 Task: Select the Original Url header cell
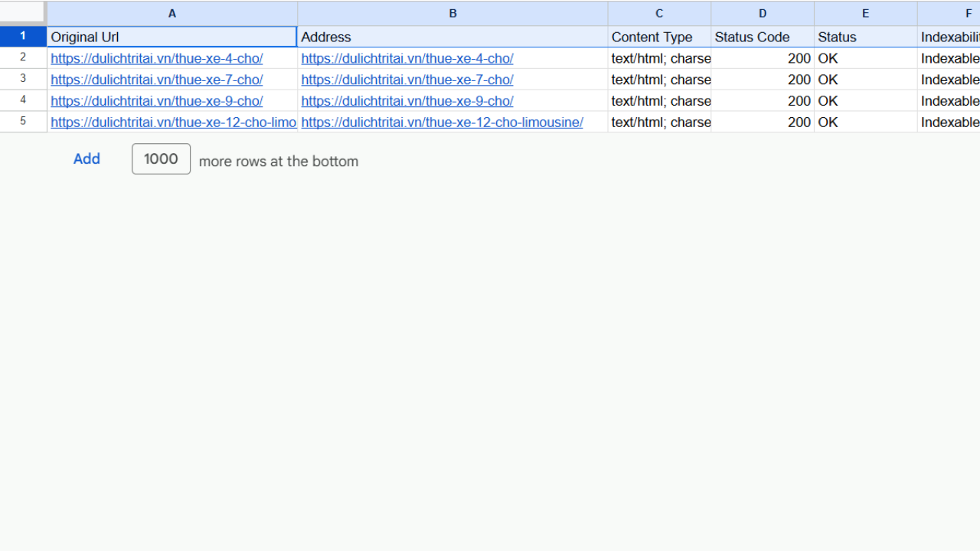pyautogui.click(x=171, y=37)
